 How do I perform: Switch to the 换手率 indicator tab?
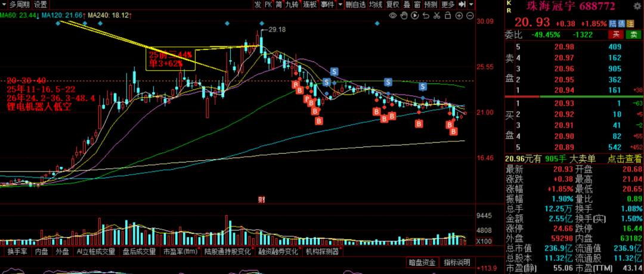click(17, 251)
